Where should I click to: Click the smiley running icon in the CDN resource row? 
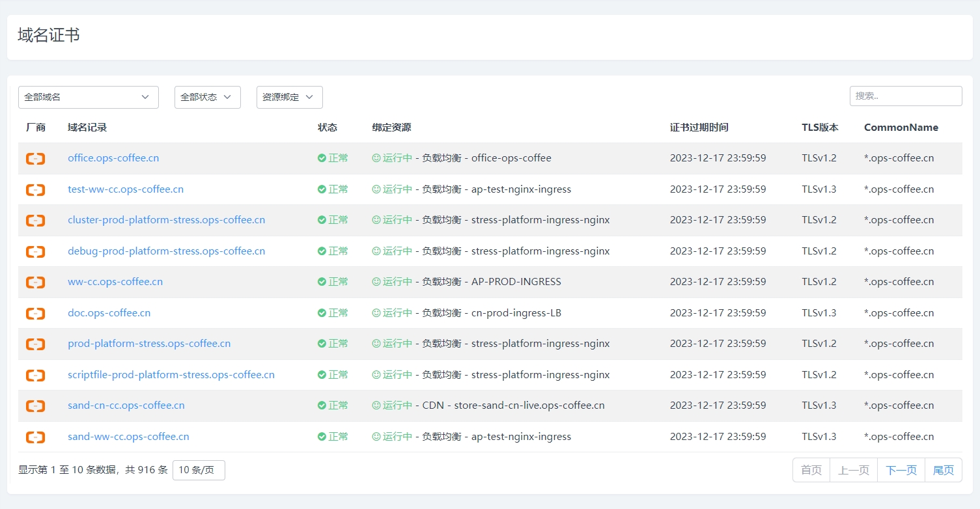[x=376, y=406]
